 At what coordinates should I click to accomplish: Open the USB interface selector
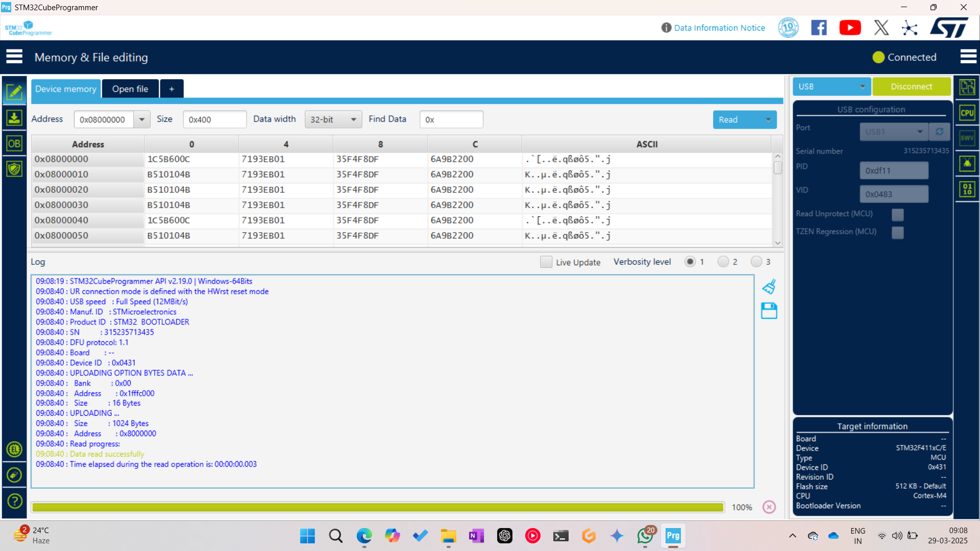click(831, 86)
